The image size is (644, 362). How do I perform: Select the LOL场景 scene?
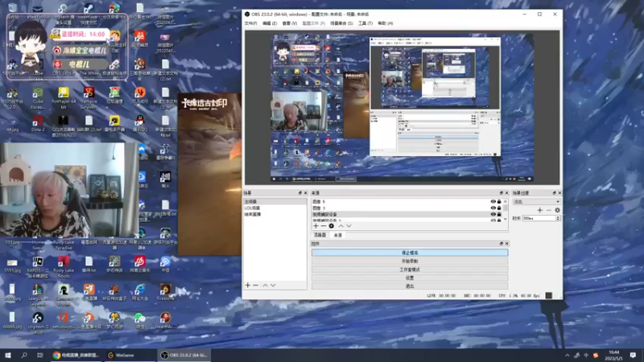275,208
